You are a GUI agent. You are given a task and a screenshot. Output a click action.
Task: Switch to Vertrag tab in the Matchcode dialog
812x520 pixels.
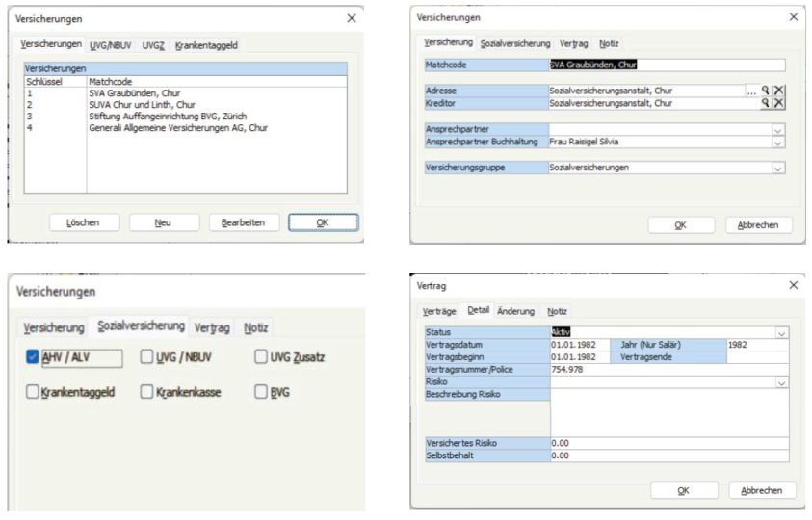pos(574,44)
